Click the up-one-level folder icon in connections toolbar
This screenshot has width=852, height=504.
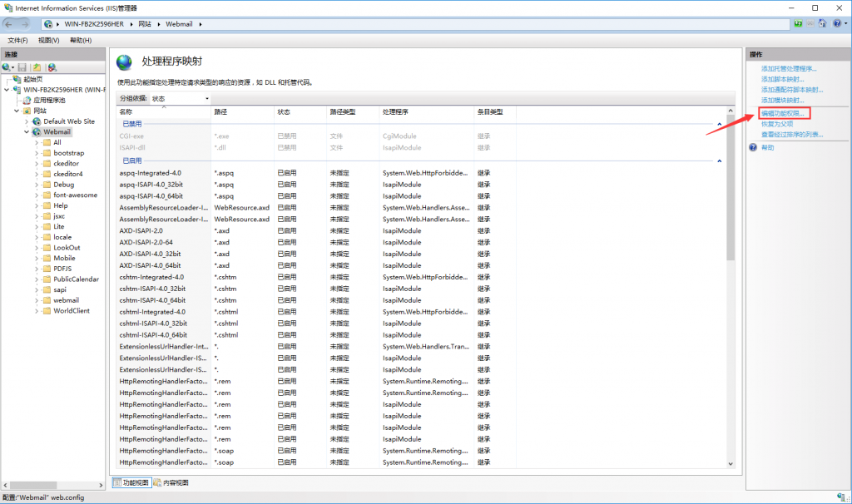click(37, 67)
